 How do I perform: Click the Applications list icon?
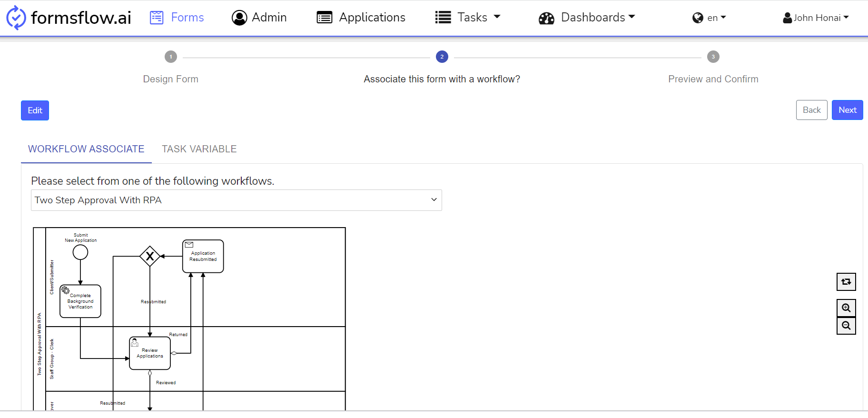(x=325, y=18)
